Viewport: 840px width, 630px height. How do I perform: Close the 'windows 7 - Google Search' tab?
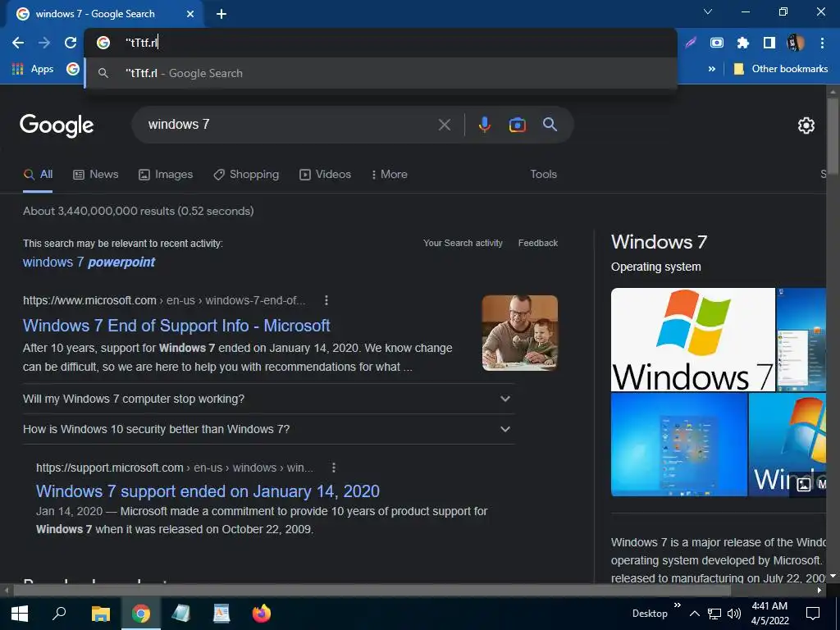coord(190,14)
